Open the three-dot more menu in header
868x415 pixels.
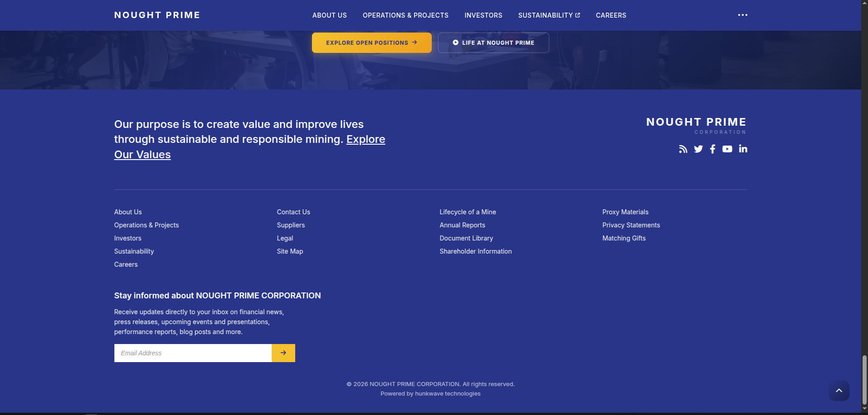coord(742,15)
